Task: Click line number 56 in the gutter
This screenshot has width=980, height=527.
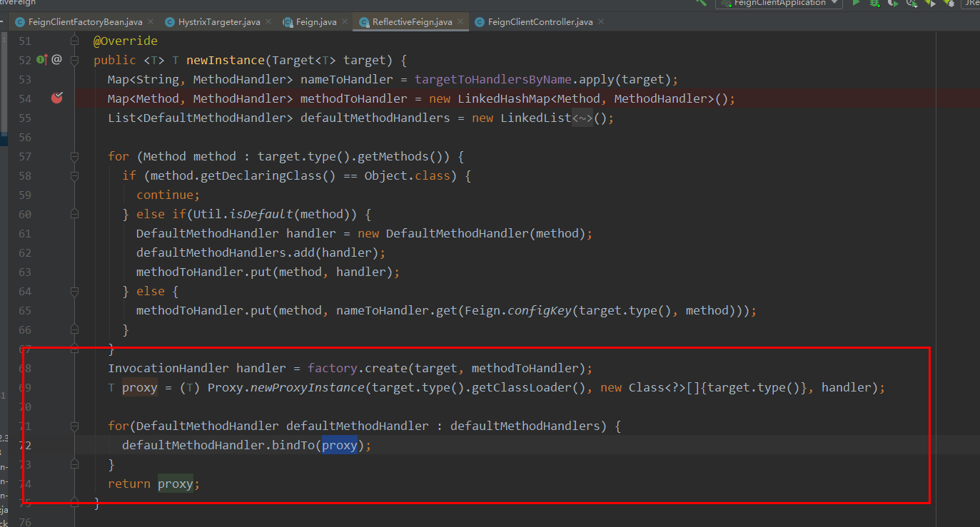Action: 24,137
